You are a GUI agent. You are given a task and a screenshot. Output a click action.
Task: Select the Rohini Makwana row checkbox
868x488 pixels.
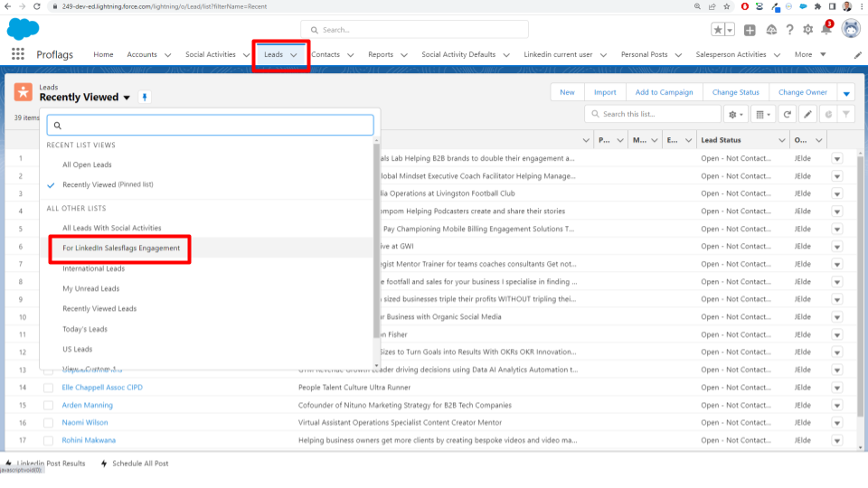click(x=48, y=440)
